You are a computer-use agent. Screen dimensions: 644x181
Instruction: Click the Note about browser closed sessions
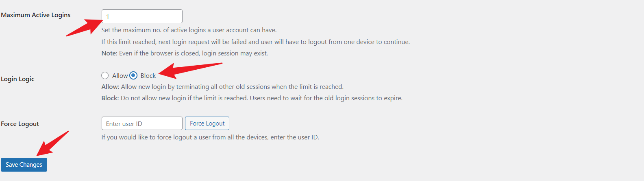[x=185, y=53]
